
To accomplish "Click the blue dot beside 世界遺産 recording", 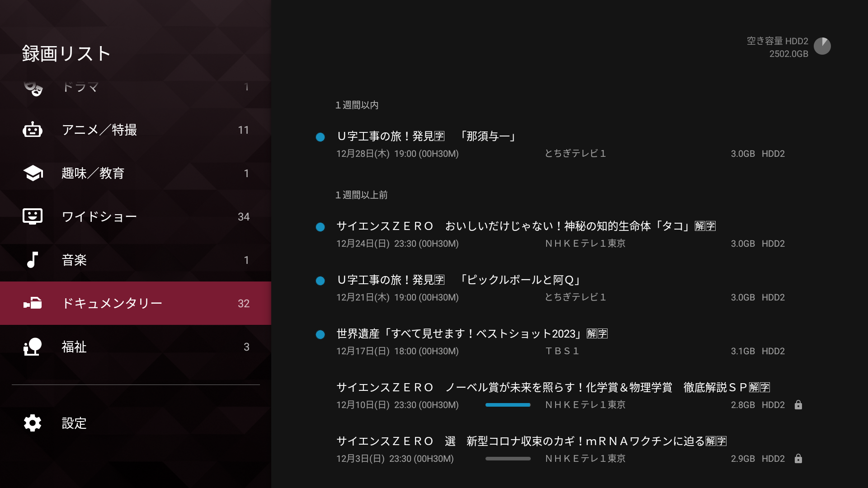I will coord(320,334).
